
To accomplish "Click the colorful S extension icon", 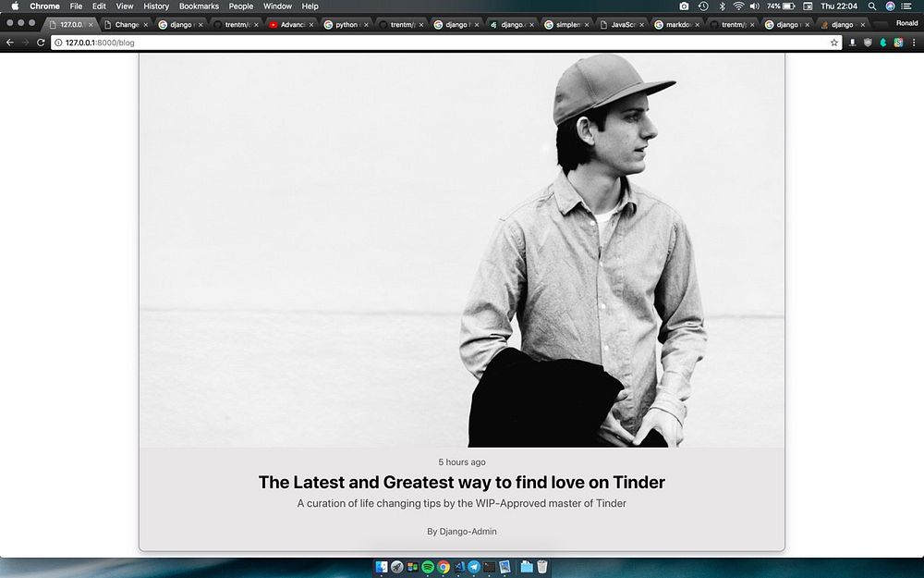I will coord(898,43).
